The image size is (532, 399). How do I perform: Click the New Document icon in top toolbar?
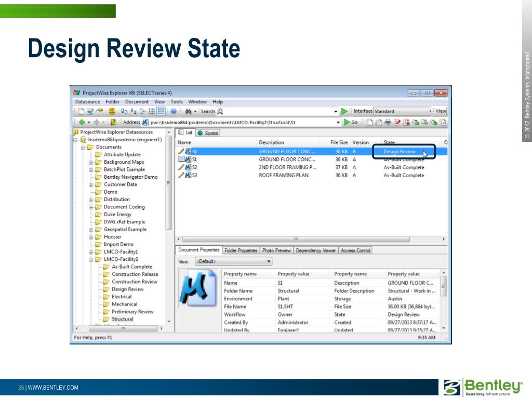pos(81,111)
